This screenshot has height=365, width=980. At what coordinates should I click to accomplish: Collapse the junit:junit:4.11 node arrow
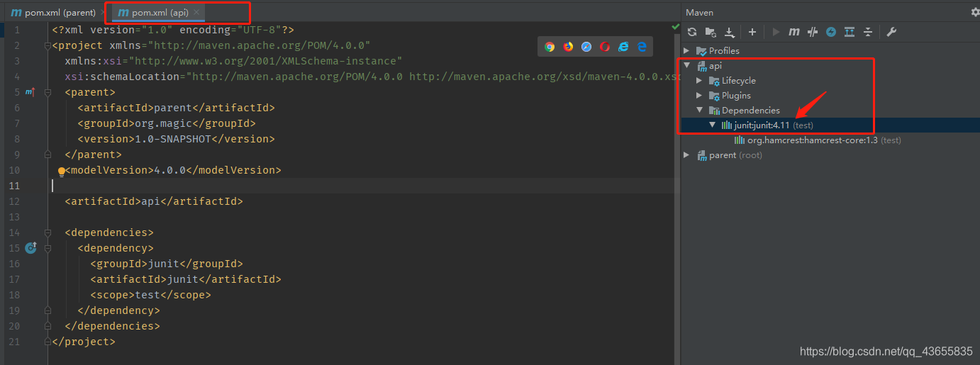(x=712, y=125)
